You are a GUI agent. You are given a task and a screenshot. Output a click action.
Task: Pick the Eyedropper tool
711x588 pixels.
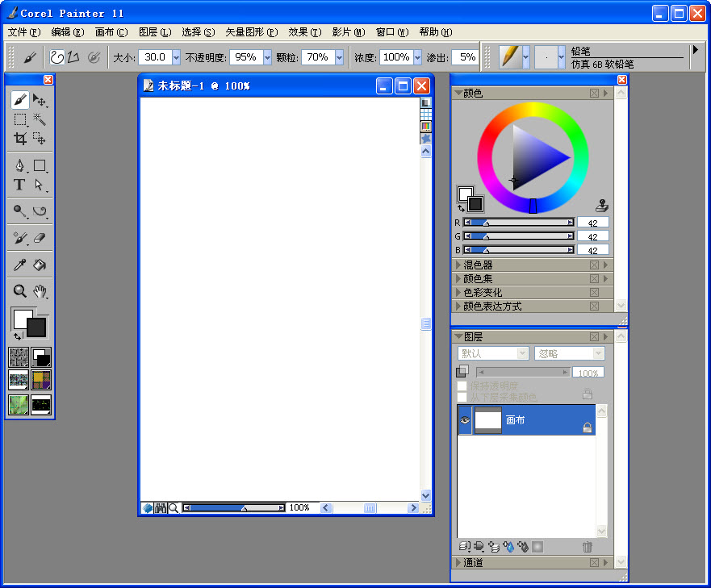tap(19, 265)
